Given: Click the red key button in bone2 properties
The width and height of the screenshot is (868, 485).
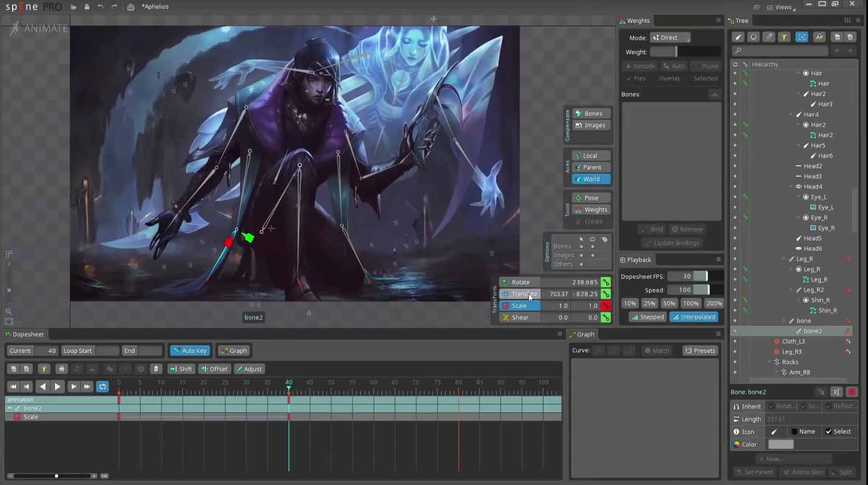Looking at the screenshot, I should coord(851,392).
